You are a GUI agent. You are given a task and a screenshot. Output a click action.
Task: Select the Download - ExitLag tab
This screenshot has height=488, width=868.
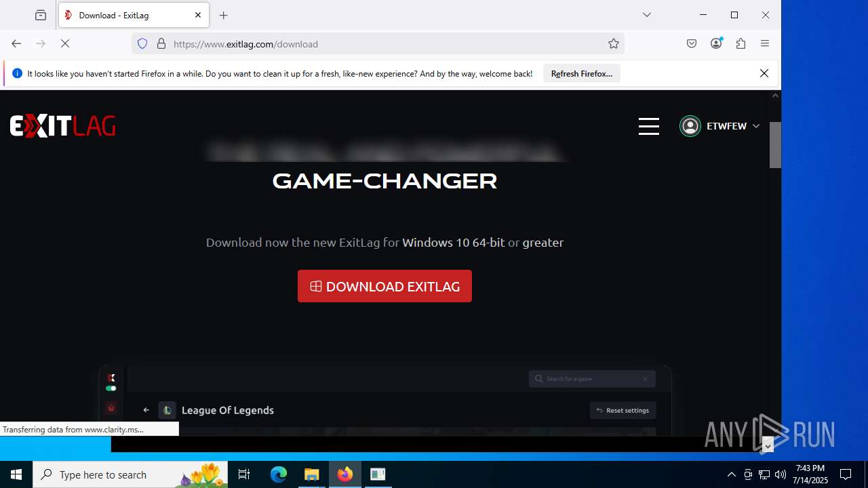pos(134,15)
